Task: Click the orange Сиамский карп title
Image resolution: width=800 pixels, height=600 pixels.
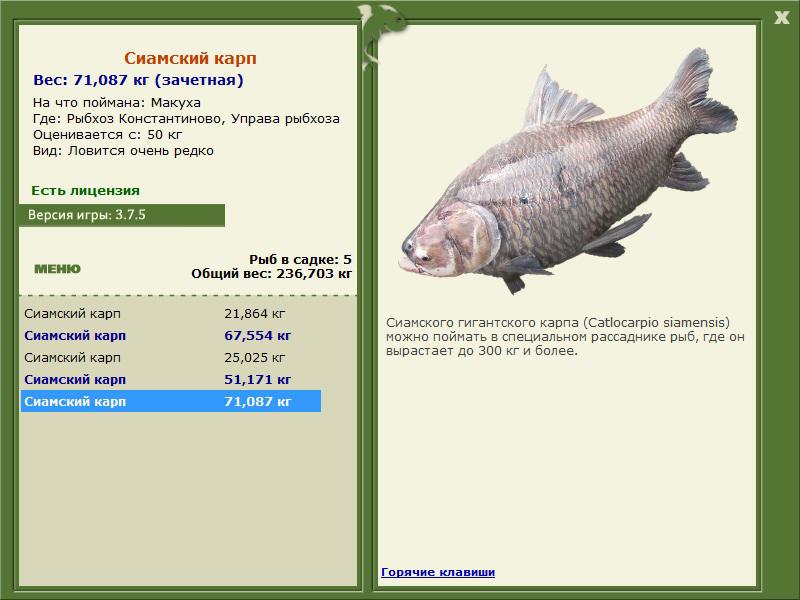Action: [190, 58]
